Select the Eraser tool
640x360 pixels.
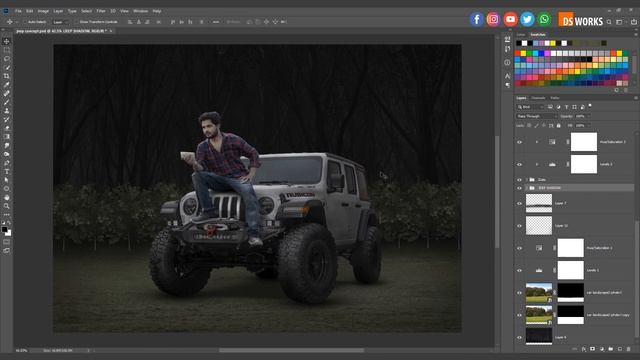pyautogui.click(x=7, y=128)
